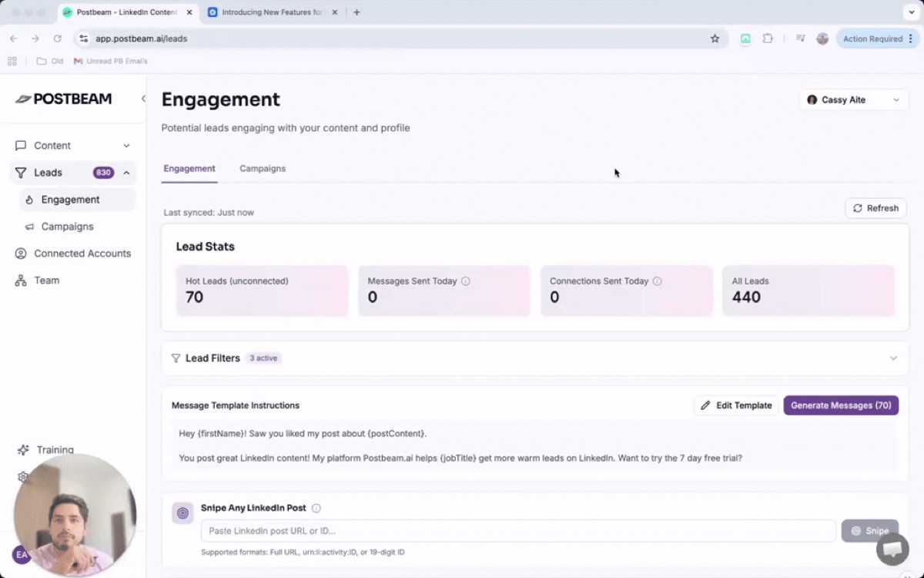This screenshot has height=578, width=924.
Task: Click the Snipe button
Action: pyautogui.click(x=870, y=531)
